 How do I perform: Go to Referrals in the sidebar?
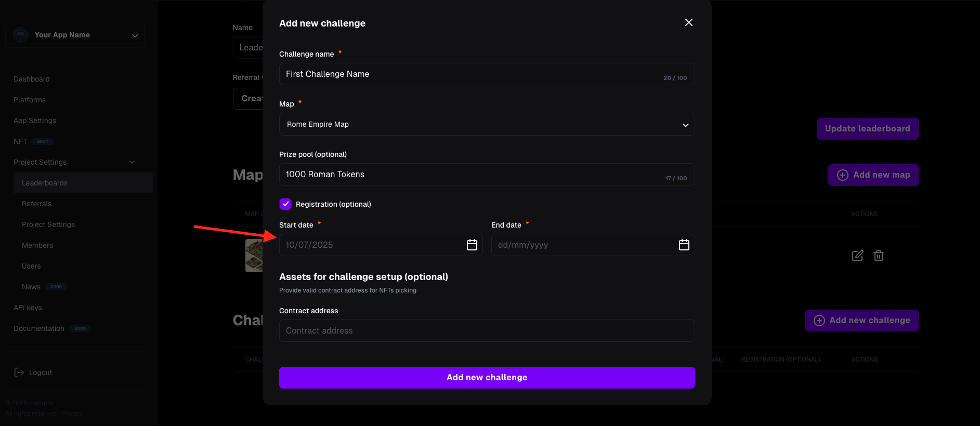[36, 204]
